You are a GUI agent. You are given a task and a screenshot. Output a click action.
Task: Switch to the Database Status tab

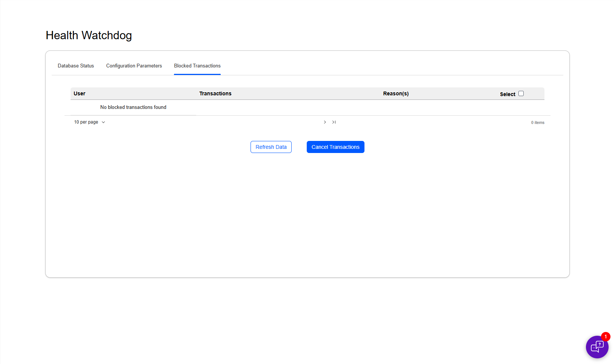coord(76,66)
